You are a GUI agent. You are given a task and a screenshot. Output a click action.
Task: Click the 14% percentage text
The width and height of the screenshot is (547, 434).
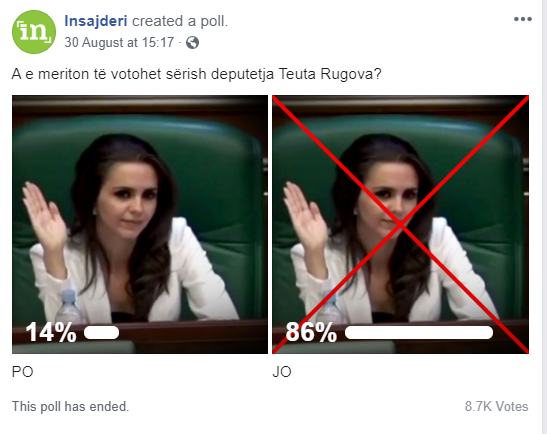[51, 332]
